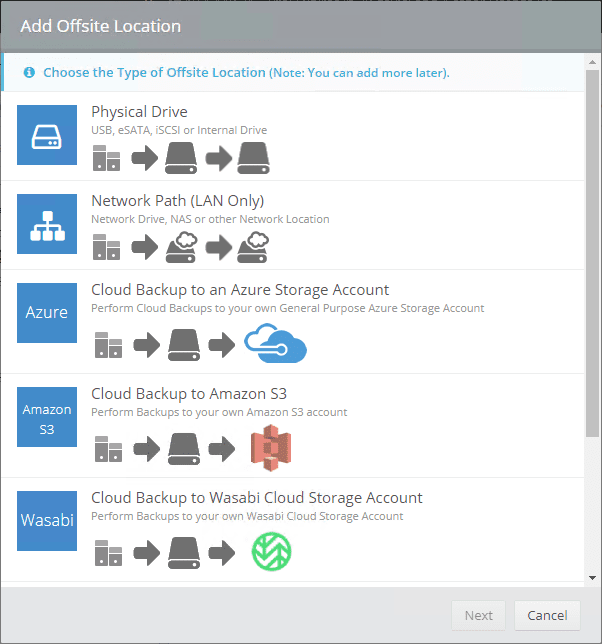Select Cloud Backup to Wasabi Cloud Storage Account
Viewport: 602px width, 644px height.
(x=257, y=498)
